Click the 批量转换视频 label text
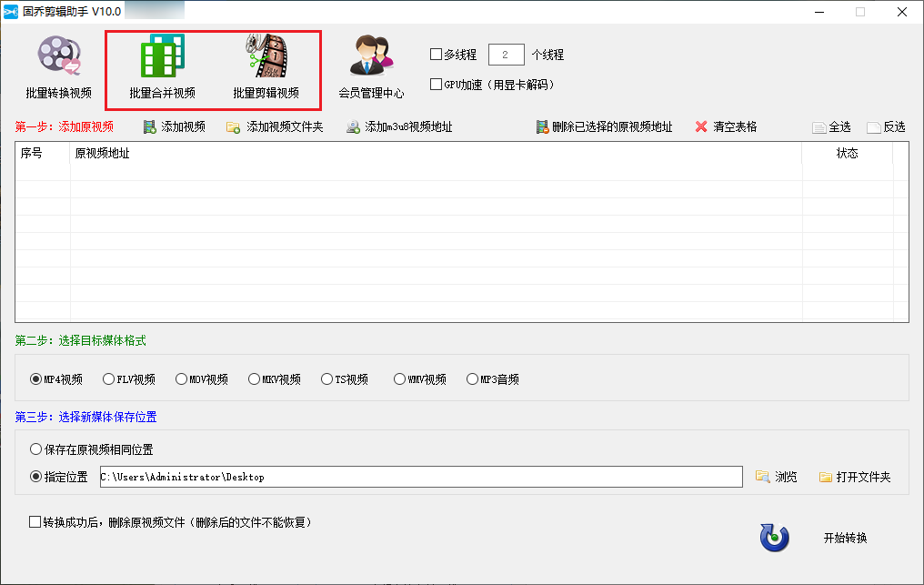 click(59, 93)
